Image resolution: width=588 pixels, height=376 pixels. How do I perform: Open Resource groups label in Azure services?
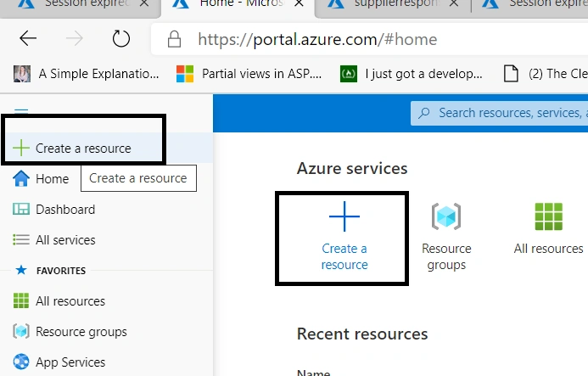coord(446,256)
